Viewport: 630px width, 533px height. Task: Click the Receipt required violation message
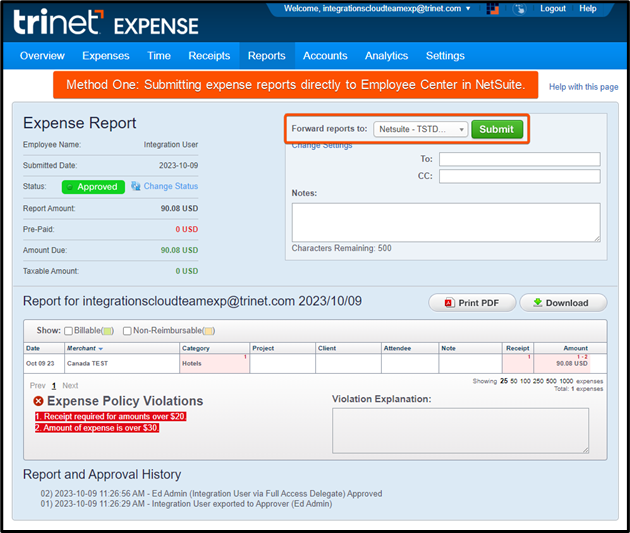pyautogui.click(x=110, y=417)
